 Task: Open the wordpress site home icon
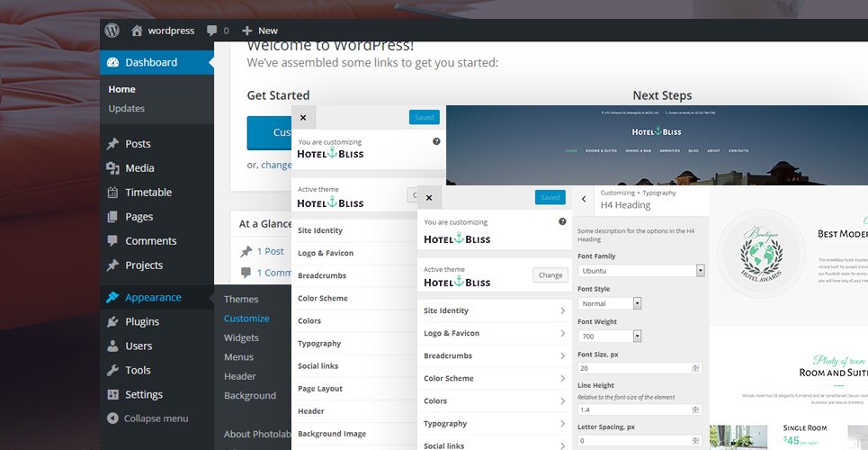click(137, 31)
